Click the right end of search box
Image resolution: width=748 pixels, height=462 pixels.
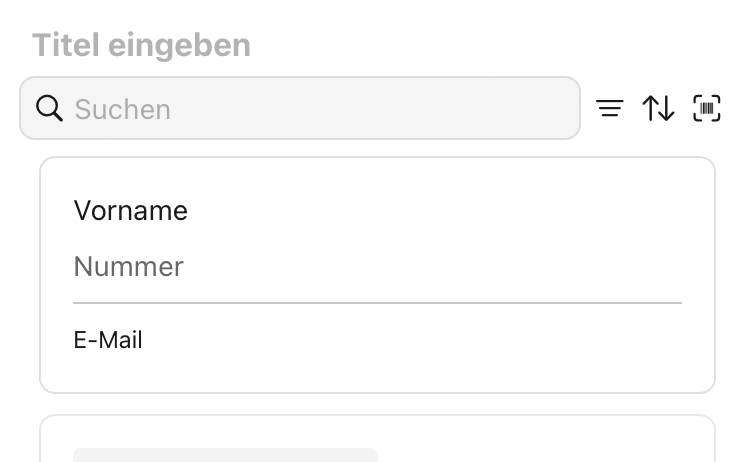(555, 108)
